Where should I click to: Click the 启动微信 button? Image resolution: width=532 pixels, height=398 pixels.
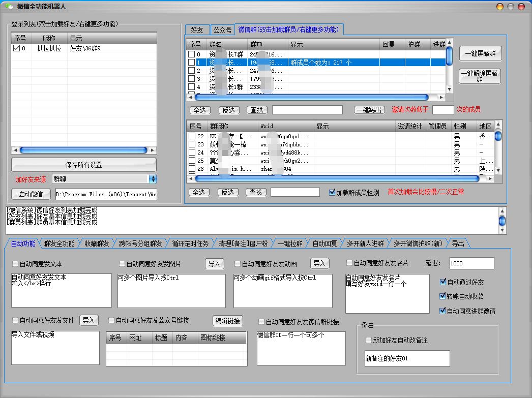point(31,194)
